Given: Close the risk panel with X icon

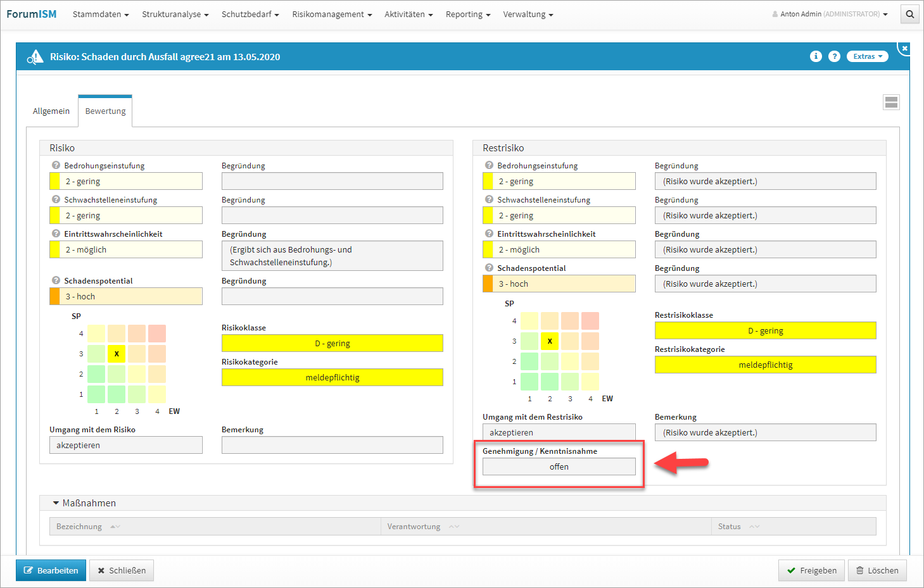Looking at the screenshot, I should 904,48.
